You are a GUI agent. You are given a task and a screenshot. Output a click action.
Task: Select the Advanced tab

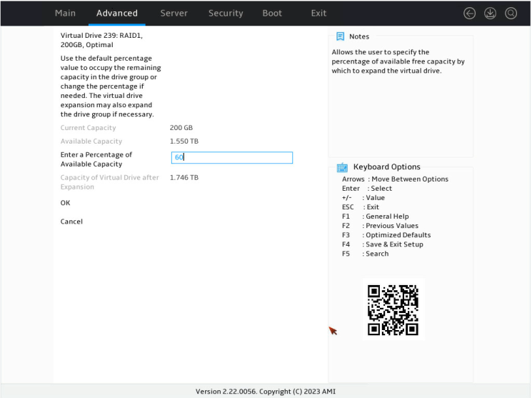[x=117, y=14]
